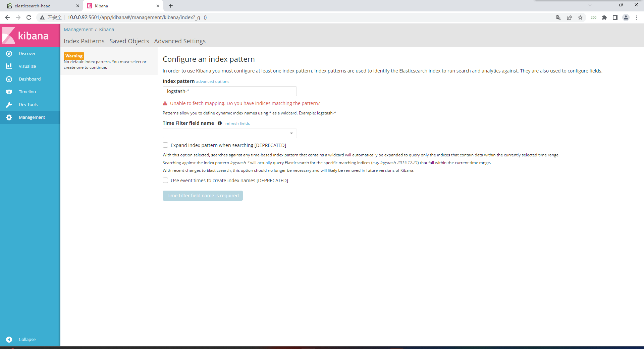The width and height of the screenshot is (644, 349).
Task: Click the not-secure warning icon in address bar
Action: [42, 17]
